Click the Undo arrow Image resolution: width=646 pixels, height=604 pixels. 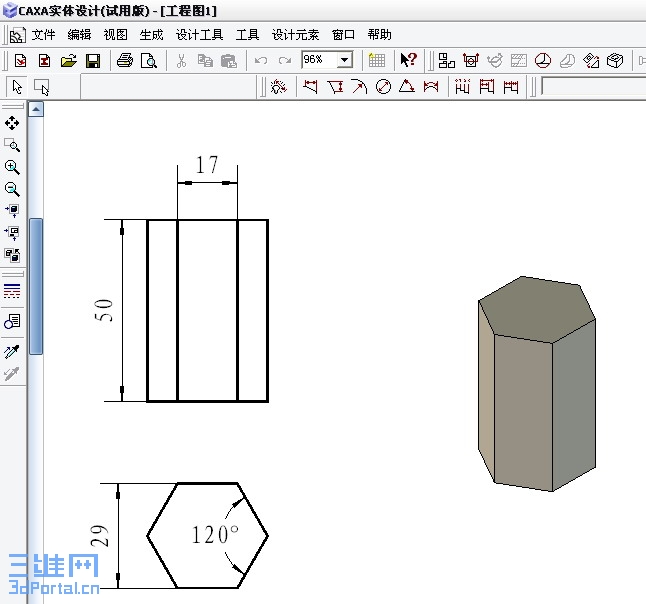click(x=261, y=61)
